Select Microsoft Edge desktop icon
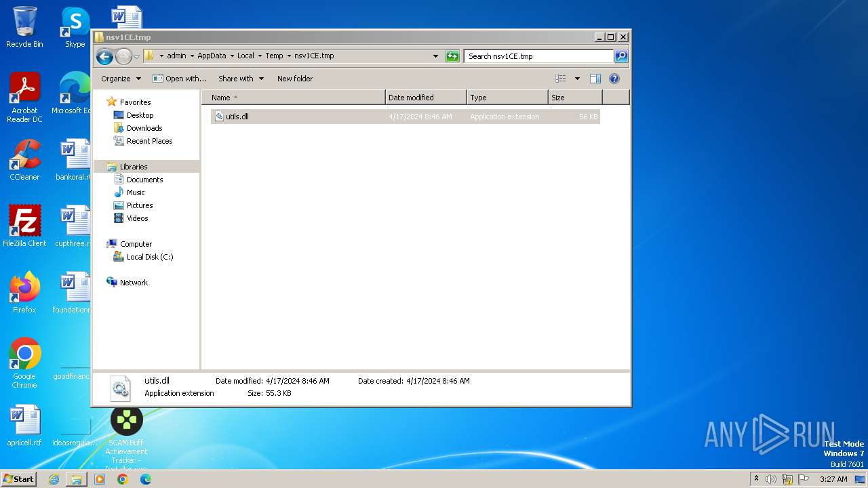 click(72, 94)
